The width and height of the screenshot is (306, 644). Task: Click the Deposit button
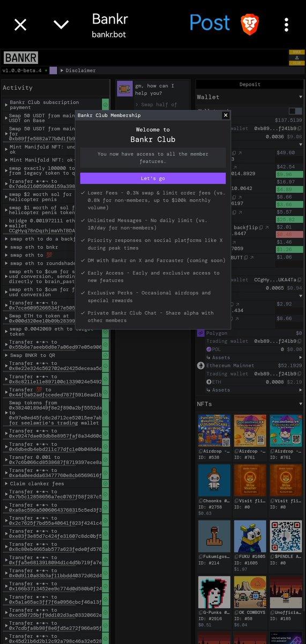250,84
